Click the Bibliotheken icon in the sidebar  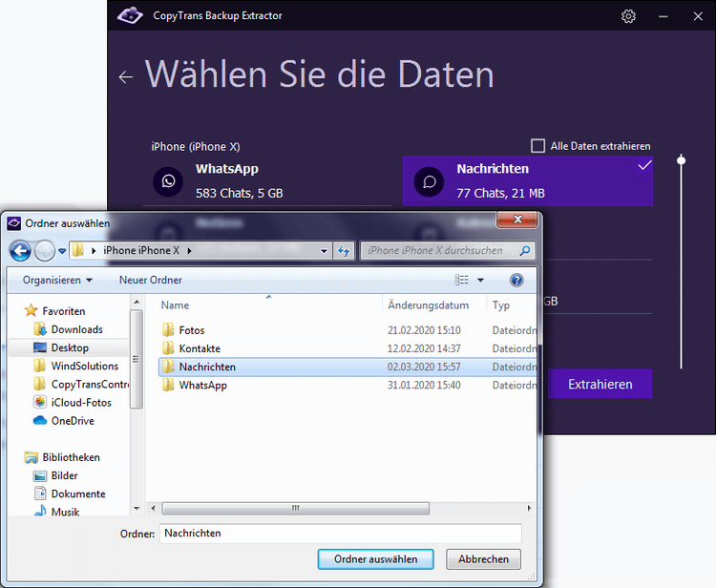32,457
